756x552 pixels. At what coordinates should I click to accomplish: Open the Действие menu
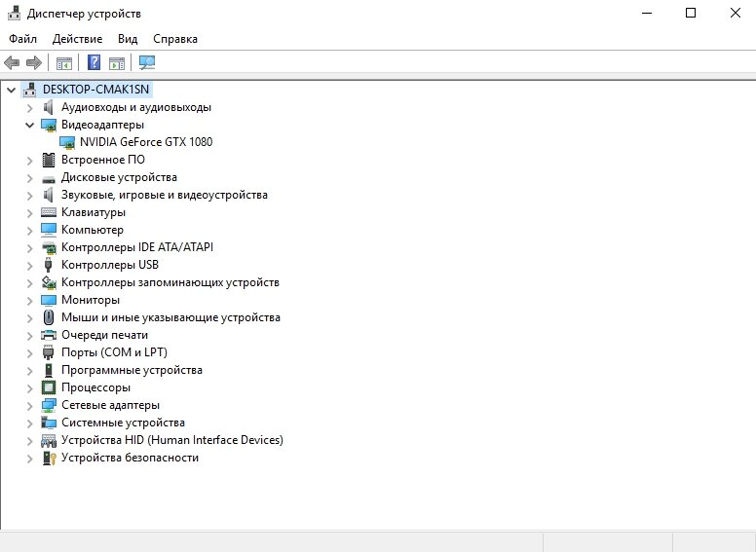click(x=77, y=39)
